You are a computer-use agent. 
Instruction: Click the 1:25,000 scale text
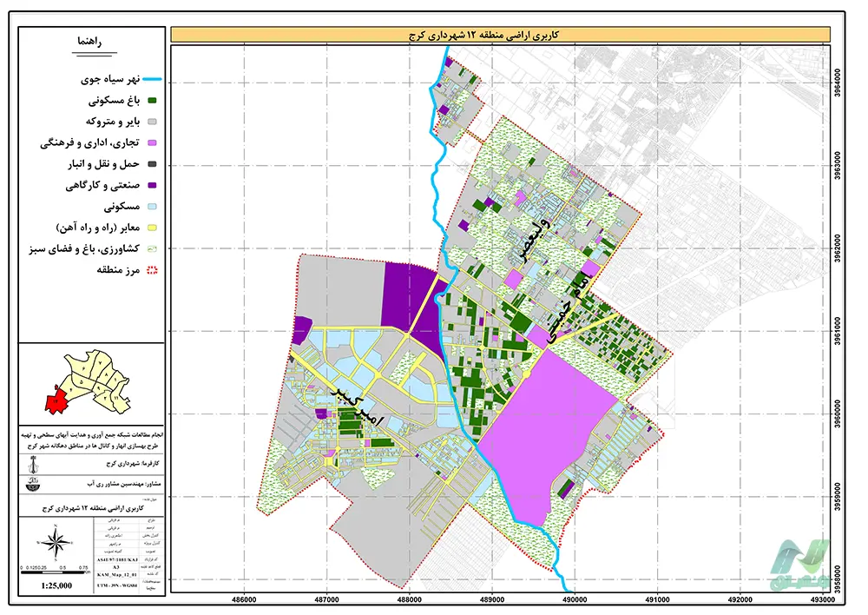(x=57, y=586)
